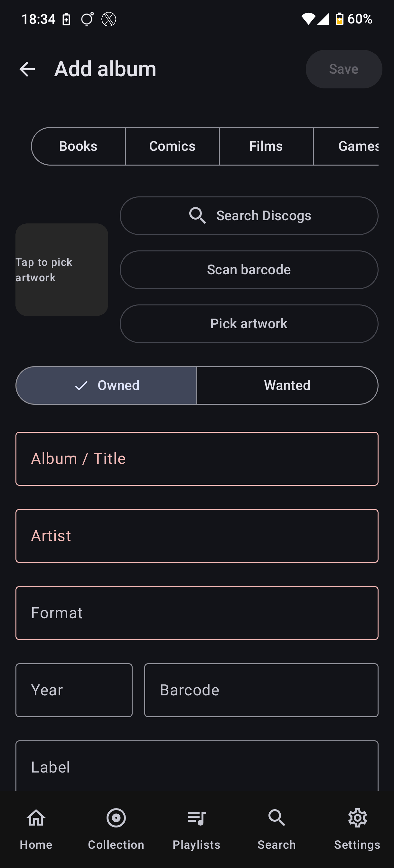This screenshot has height=868, width=394.
Task: Select the Owned toggle
Action: click(x=106, y=385)
